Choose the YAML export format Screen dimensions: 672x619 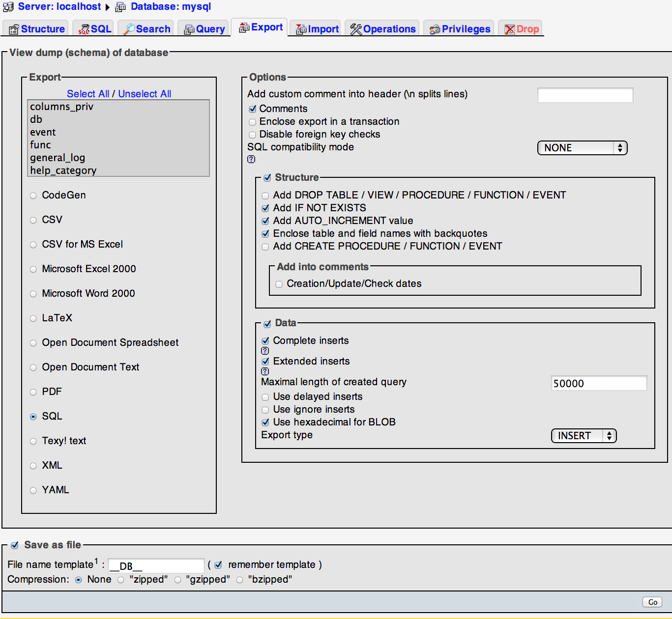point(33,490)
